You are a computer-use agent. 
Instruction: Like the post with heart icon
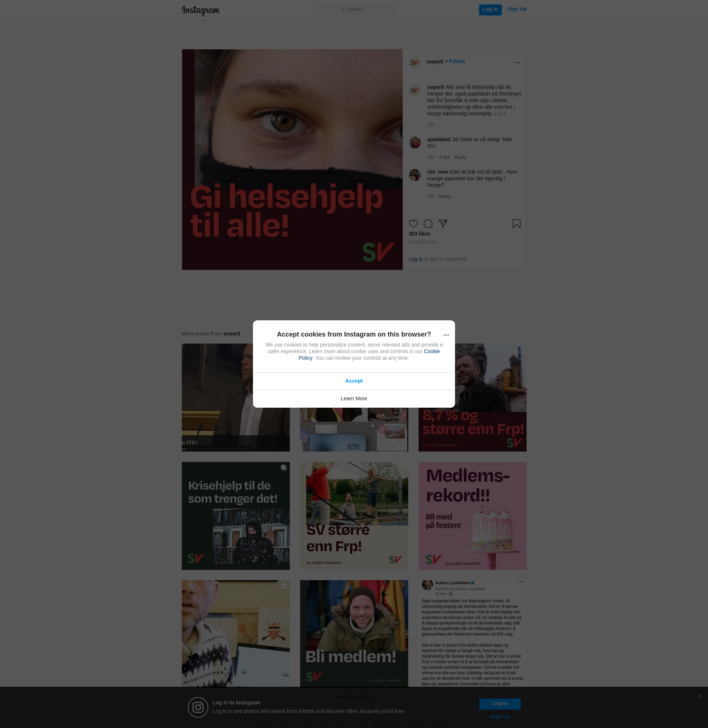[413, 224]
